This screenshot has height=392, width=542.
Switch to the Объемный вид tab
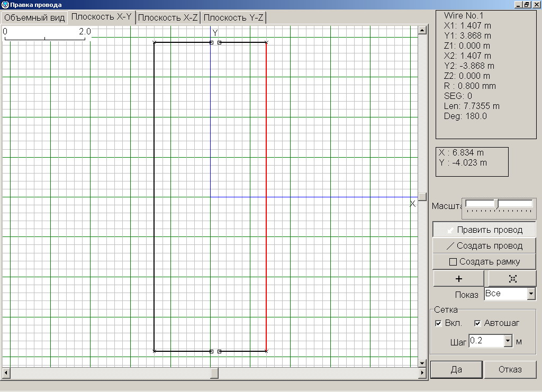coord(34,17)
